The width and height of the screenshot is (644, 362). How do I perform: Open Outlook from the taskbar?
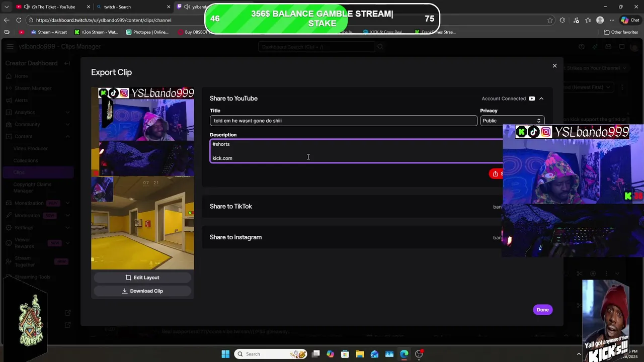point(374,354)
